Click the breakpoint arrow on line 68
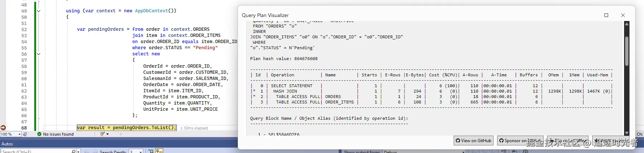644x153 pixels. (3, 128)
